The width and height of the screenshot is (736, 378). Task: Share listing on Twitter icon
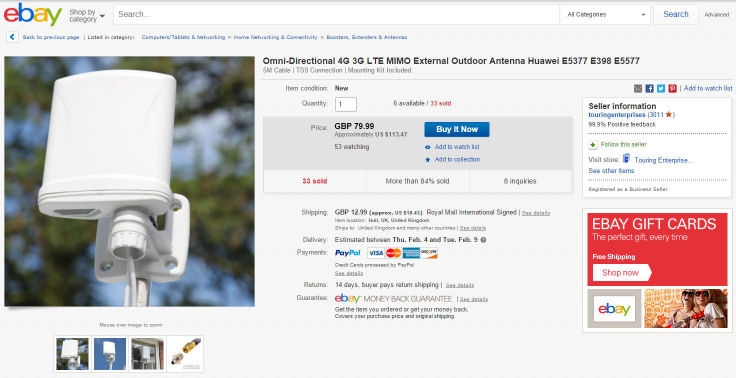[661, 88]
